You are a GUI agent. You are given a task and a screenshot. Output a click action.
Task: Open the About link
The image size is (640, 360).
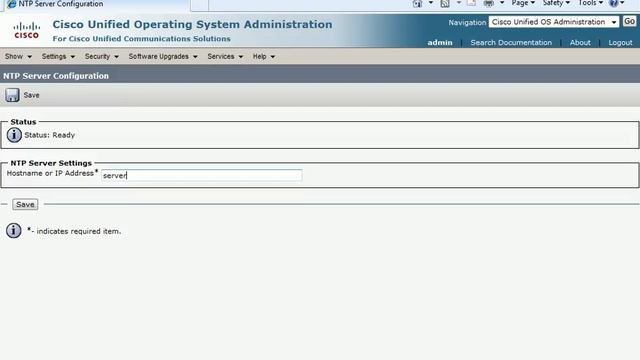pyautogui.click(x=580, y=42)
